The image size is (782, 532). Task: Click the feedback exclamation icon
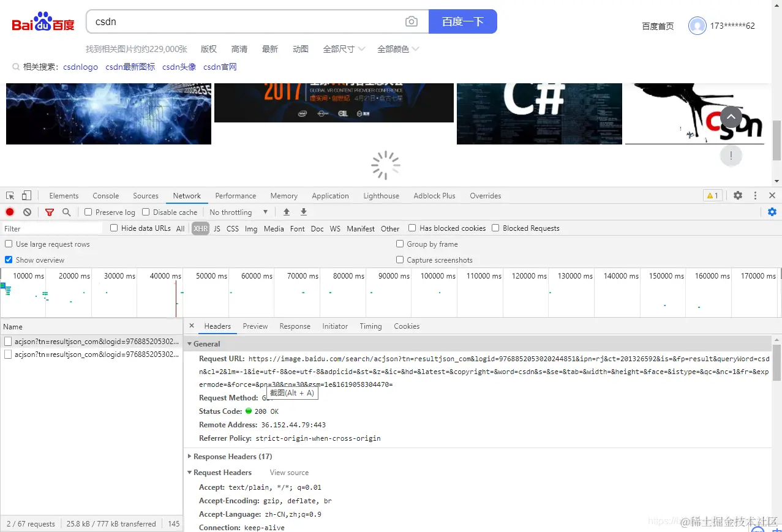(731, 155)
